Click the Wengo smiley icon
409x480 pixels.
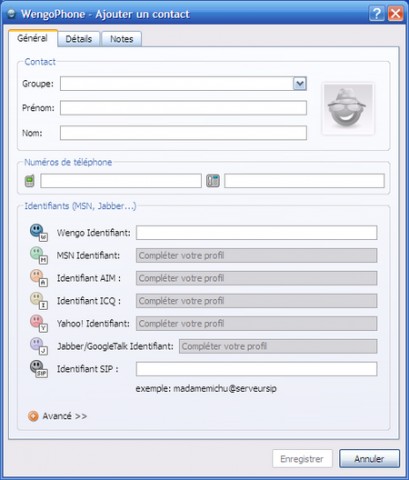tap(39, 232)
